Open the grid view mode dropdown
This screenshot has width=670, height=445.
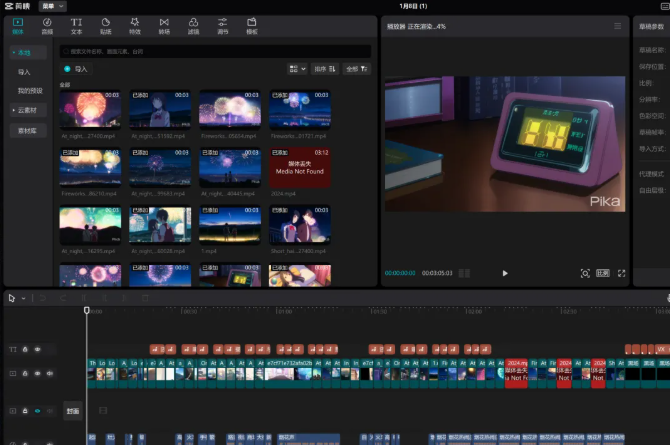pos(297,69)
